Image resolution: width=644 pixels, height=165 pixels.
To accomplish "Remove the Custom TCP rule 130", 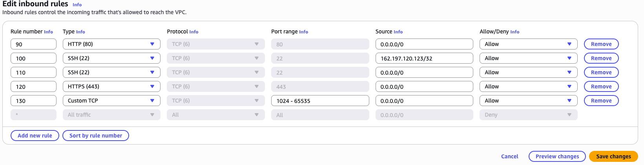I will click(x=601, y=101).
